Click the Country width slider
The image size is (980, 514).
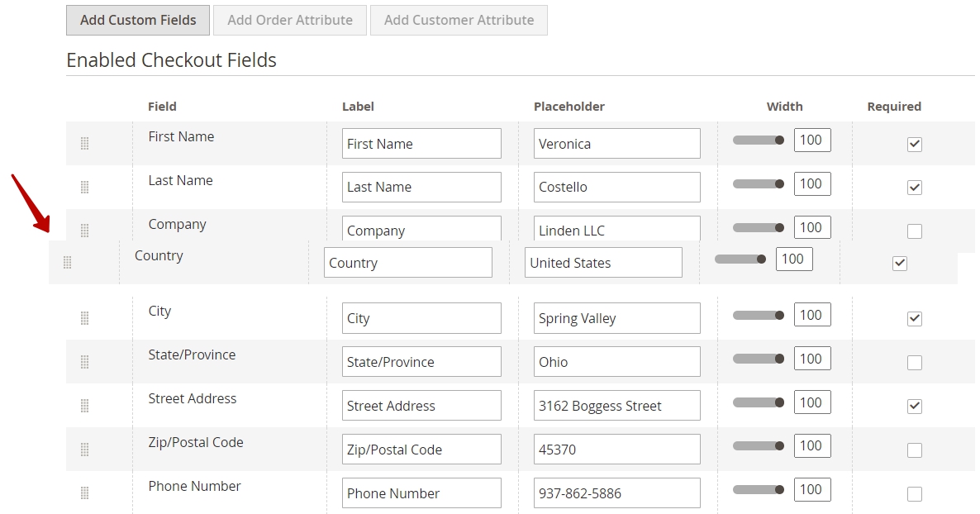(x=740, y=259)
